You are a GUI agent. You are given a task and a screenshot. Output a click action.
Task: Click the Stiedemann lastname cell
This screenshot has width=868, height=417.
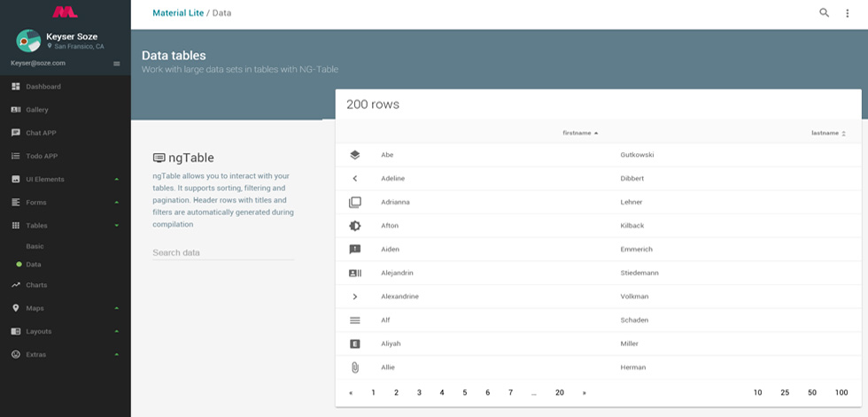(x=639, y=273)
